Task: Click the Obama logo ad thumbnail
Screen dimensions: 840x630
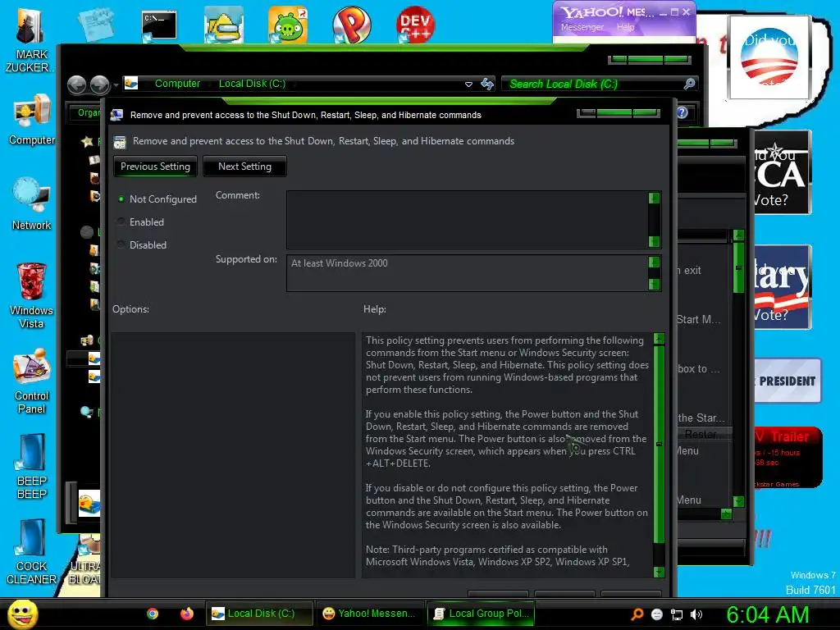Action: point(769,57)
